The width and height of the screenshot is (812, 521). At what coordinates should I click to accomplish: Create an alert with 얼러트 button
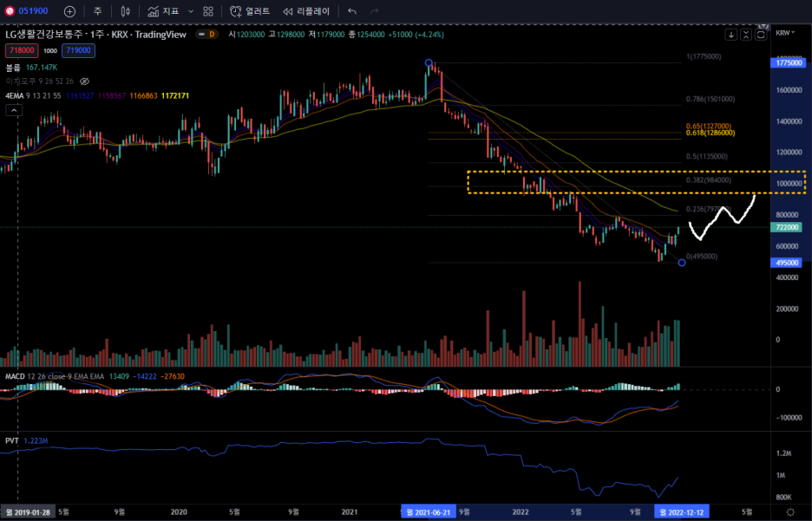[x=250, y=11]
